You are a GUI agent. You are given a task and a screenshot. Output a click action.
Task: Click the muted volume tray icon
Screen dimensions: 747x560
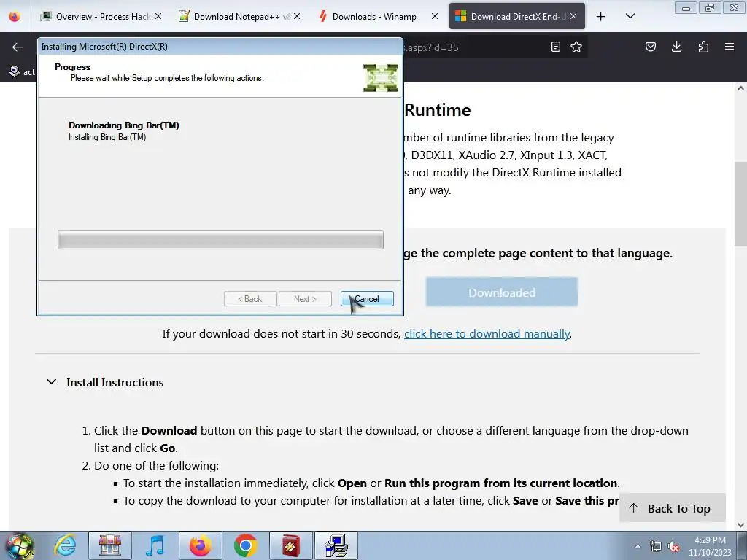(x=673, y=546)
